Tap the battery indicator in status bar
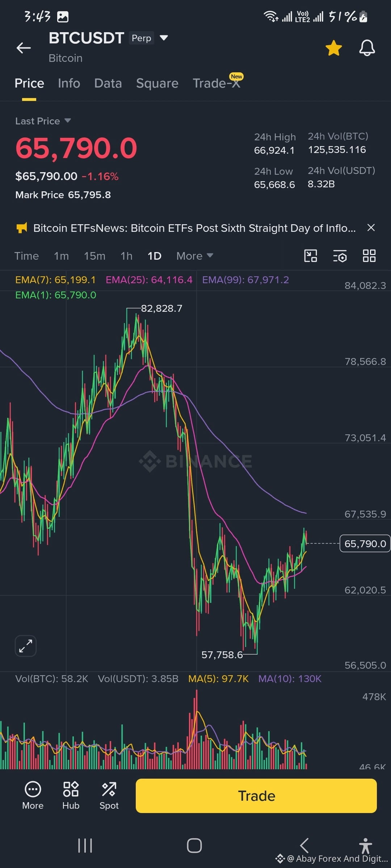This screenshot has width=391, height=868. (363, 17)
